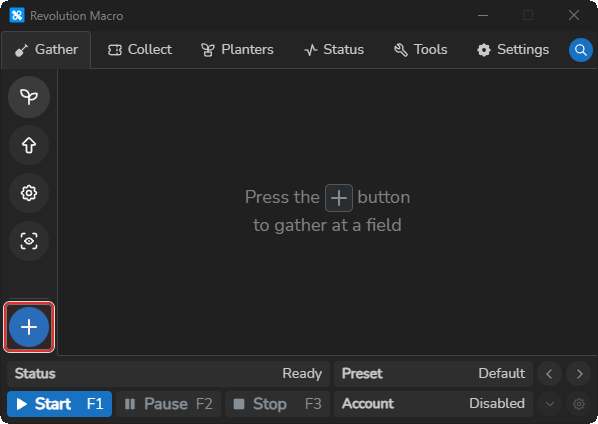Select the upward arrow sidebar icon
This screenshot has width=598, height=424.
tap(29, 145)
